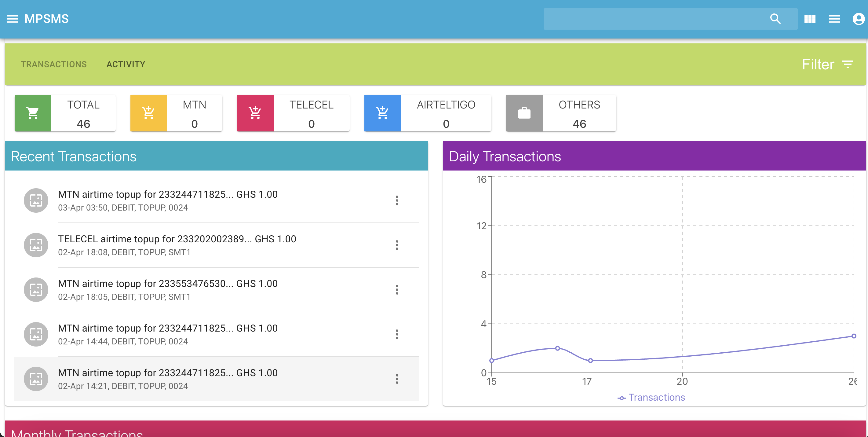Click the Filter button
This screenshot has width=868, height=437.
tap(818, 64)
